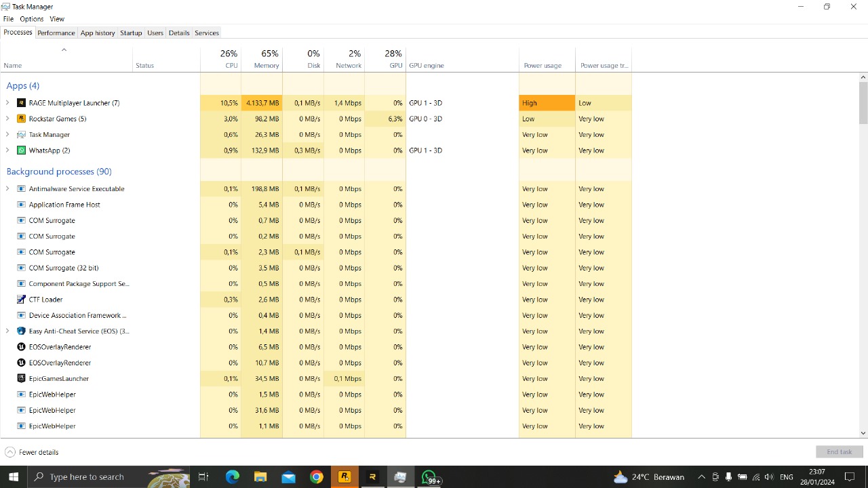Open the Windows Start menu
Image resolution: width=868 pixels, height=488 pixels.
coord(14,477)
